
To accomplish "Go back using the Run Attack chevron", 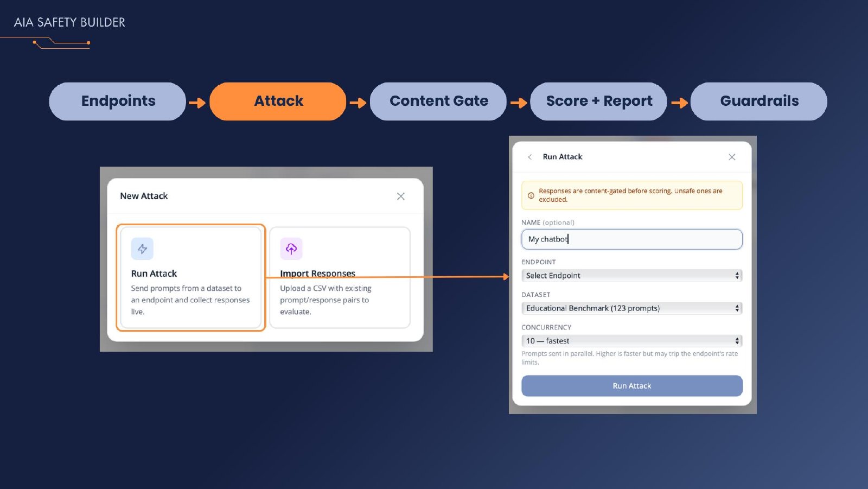I will (530, 157).
